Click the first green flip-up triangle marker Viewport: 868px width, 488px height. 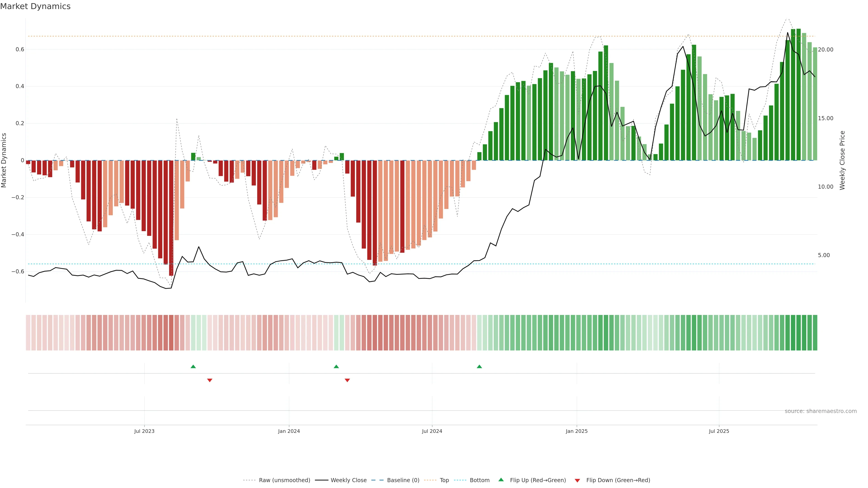pos(193,366)
